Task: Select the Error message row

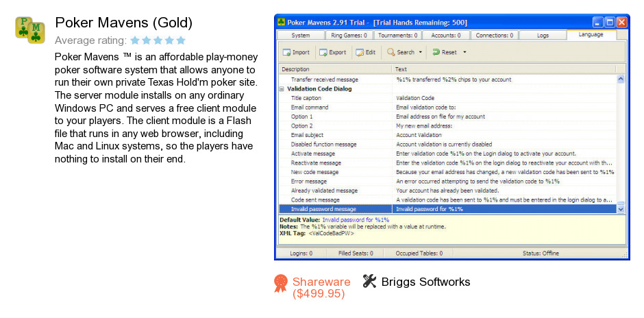Action: click(x=447, y=182)
